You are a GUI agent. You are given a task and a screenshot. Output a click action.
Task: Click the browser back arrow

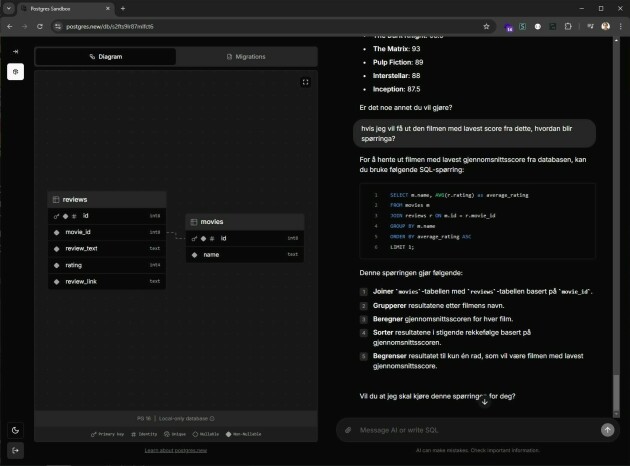pyautogui.click(x=10, y=27)
